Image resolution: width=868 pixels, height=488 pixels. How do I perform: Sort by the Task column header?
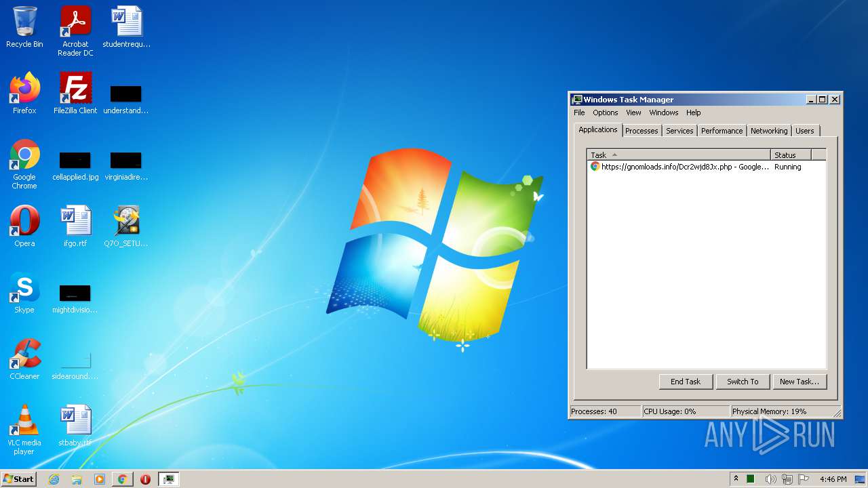pos(679,155)
